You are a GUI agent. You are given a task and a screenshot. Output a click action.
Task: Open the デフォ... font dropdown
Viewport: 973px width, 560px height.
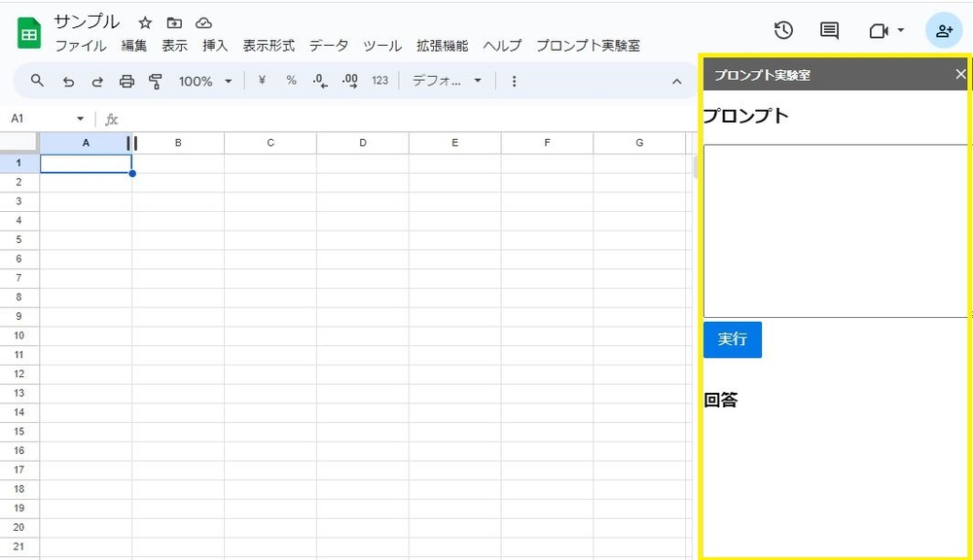click(x=447, y=81)
